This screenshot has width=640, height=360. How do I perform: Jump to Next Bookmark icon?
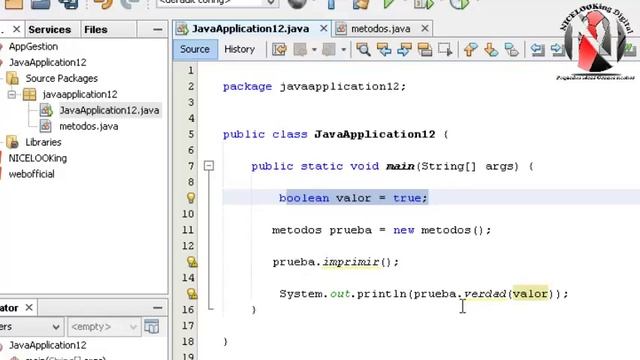point(491,50)
